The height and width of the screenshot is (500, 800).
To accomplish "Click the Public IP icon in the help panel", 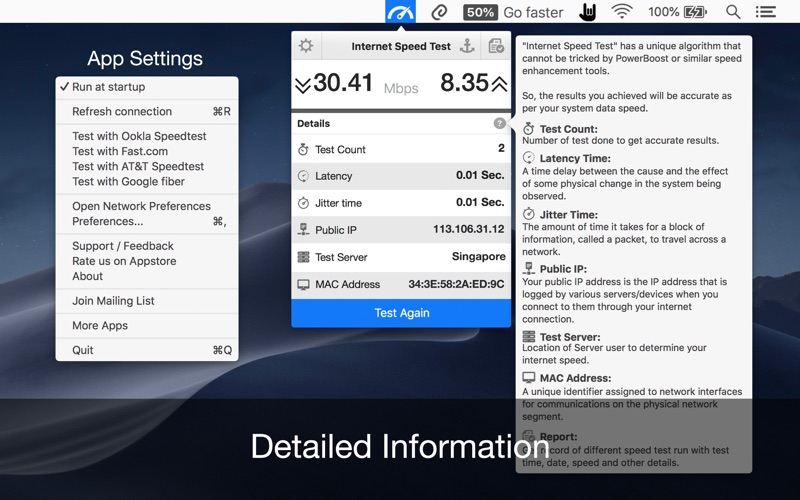I will [529, 268].
